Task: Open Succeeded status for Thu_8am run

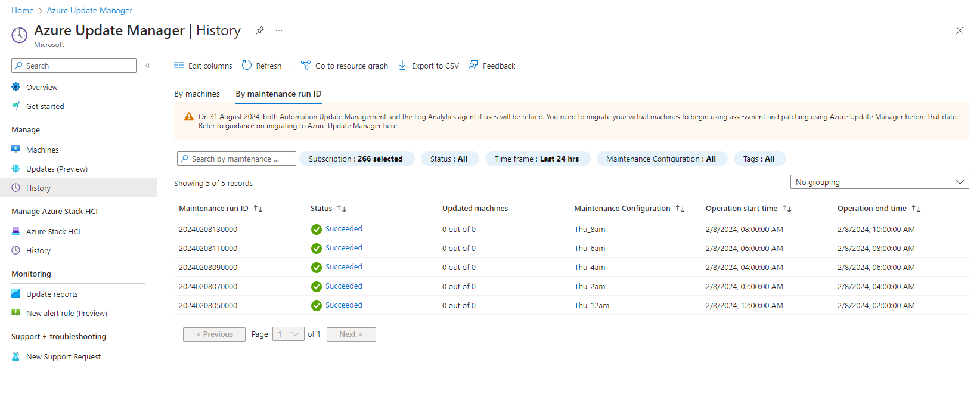Action: click(344, 229)
